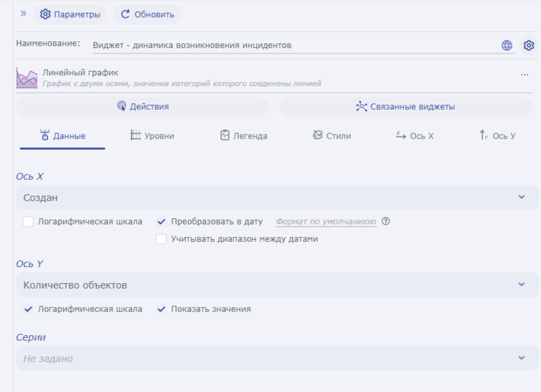Viewport: 541px width, 392px height.
Task: Disable Показать значения for Ось Y
Action: (161, 310)
